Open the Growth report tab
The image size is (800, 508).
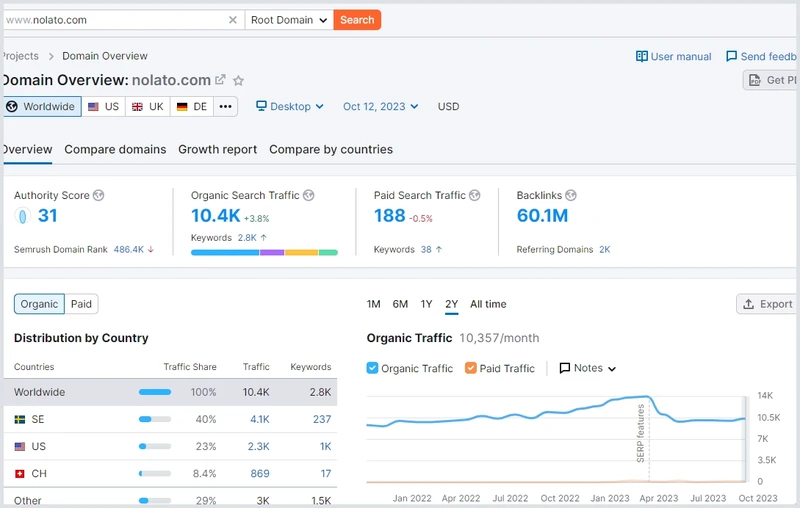coord(217,149)
